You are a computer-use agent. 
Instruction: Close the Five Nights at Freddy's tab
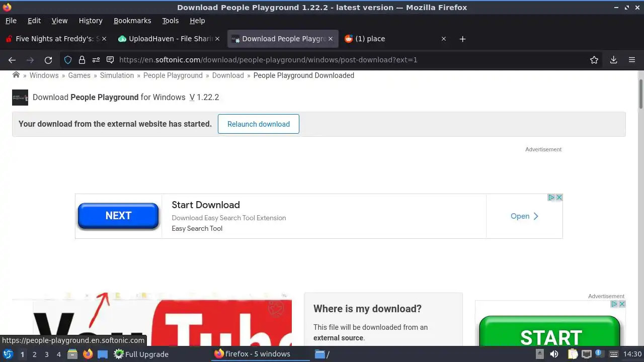(104, 39)
